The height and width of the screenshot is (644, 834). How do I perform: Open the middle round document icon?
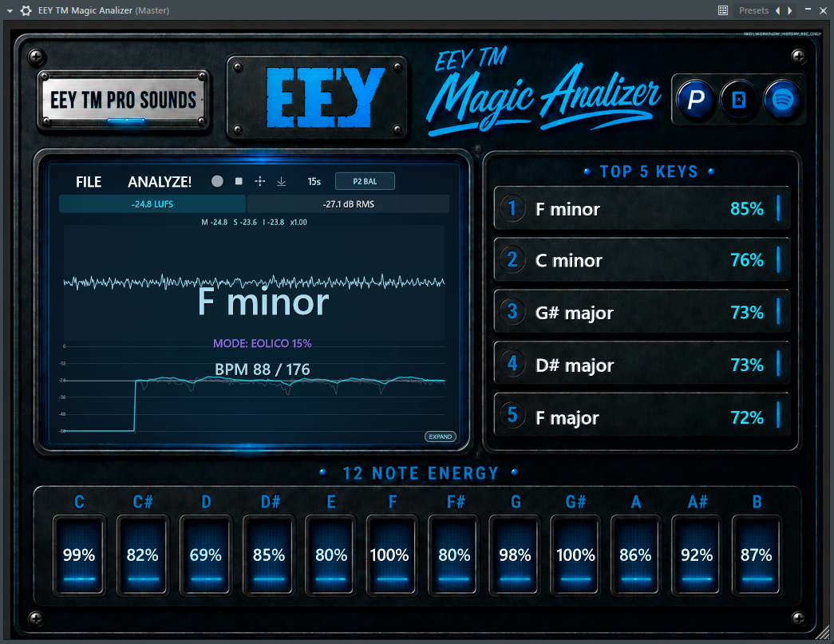(739, 100)
